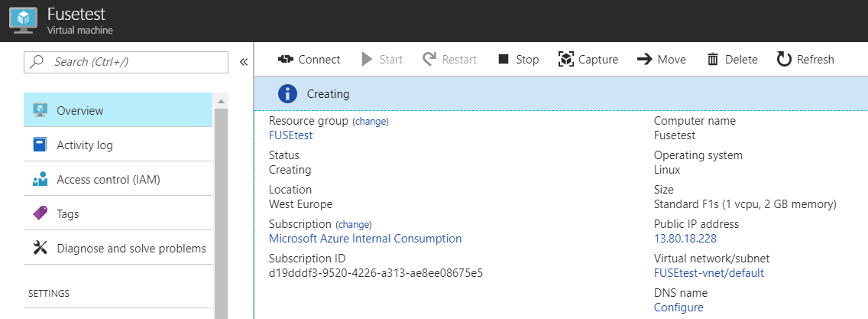
Task: Change the Subscription via change link
Action: click(x=354, y=224)
